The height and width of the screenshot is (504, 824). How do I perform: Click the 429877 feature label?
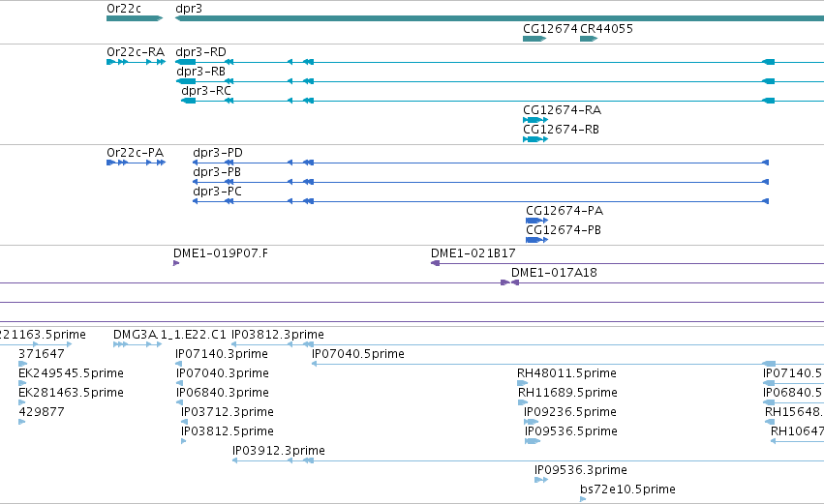tap(42, 412)
